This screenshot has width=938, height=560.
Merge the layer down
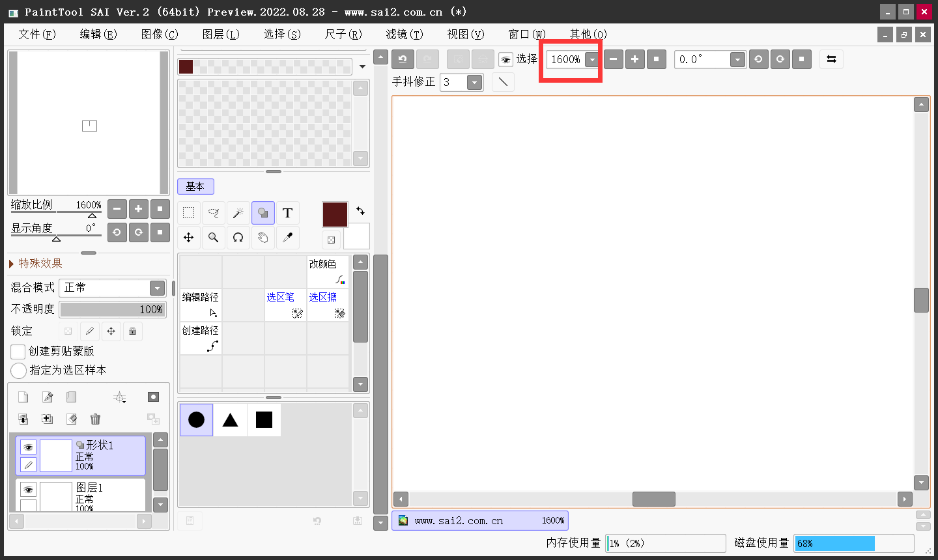pos(23,419)
